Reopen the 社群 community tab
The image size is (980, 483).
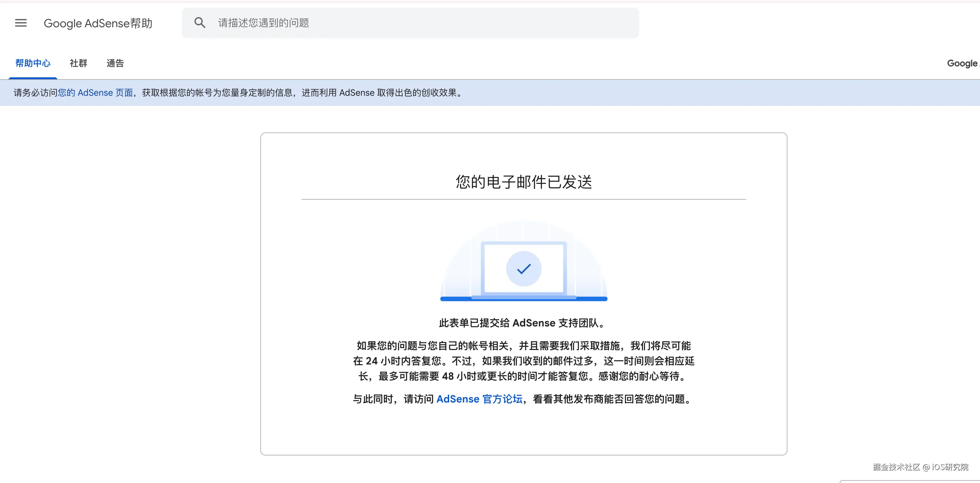(78, 63)
